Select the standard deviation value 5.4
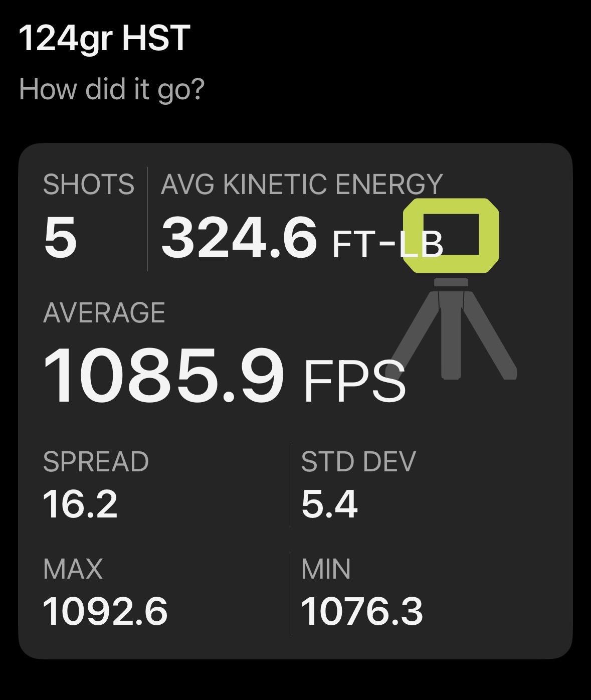The width and height of the screenshot is (591, 700). coord(329,504)
